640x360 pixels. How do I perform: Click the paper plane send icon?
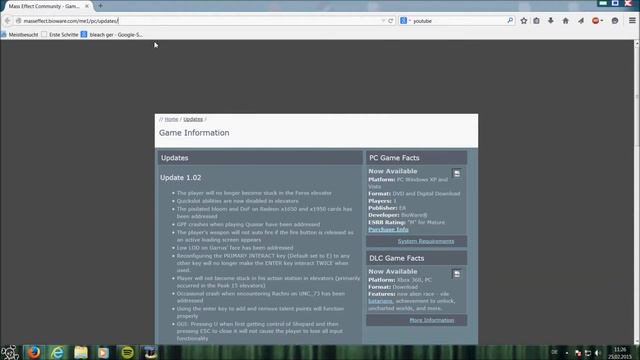tap(580, 20)
